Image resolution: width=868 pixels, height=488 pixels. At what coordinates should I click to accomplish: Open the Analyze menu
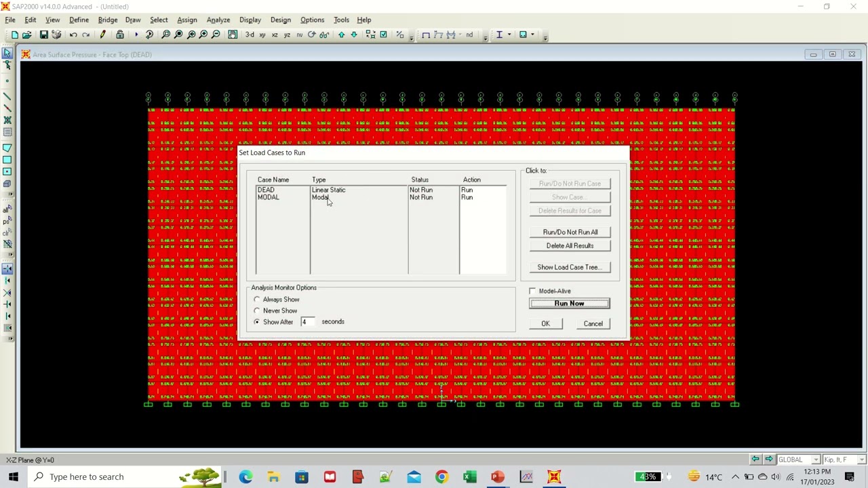[218, 20]
